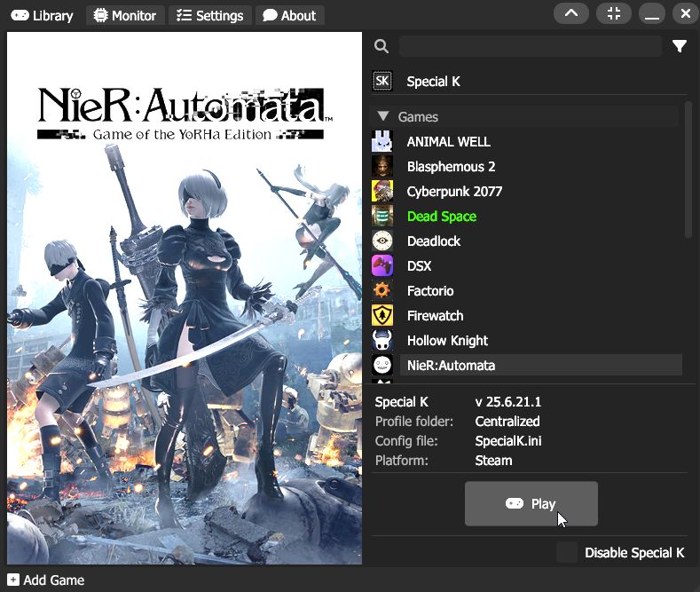Click the NieR:Automata cover art
The height and width of the screenshot is (592, 700).
point(185,298)
